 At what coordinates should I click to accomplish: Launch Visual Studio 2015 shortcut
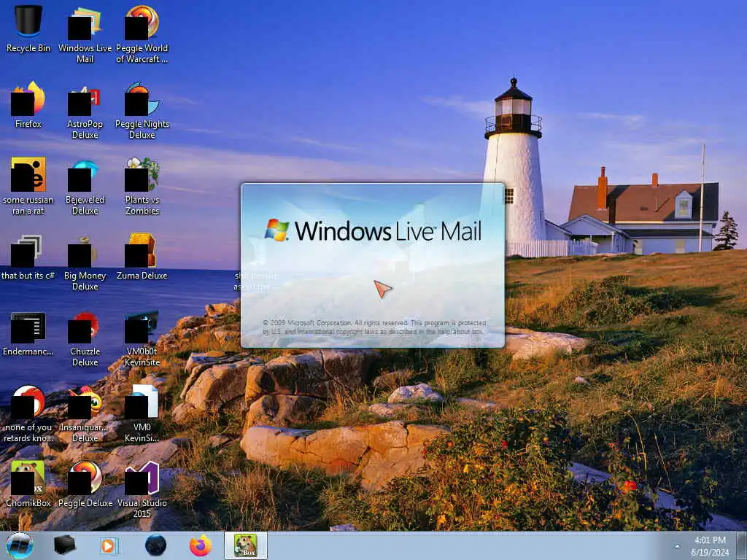click(142, 489)
